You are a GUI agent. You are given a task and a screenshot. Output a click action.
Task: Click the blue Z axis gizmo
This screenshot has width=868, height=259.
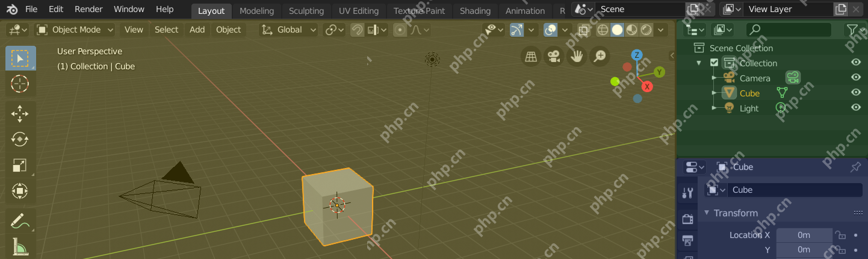click(x=637, y=55)
